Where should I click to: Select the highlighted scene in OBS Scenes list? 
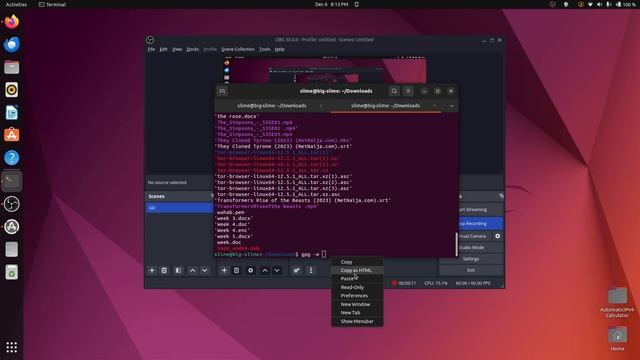pos(179,208)
